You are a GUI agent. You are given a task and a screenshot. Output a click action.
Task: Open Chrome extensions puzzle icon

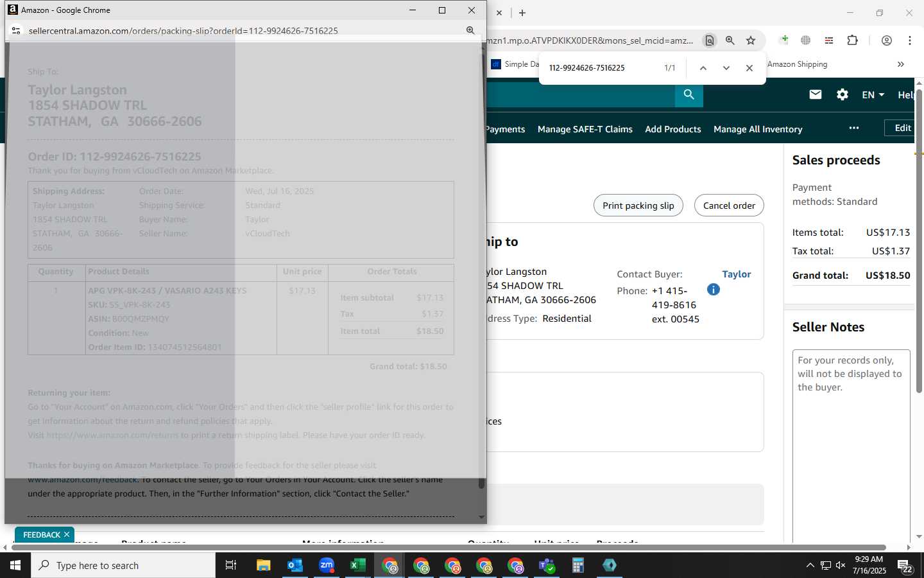pos(852,40)
